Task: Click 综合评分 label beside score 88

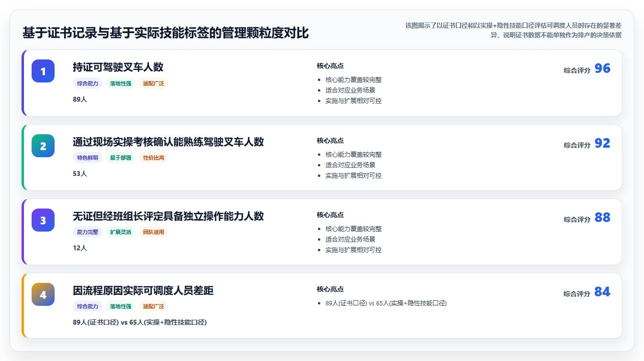Action: [577, 220]
